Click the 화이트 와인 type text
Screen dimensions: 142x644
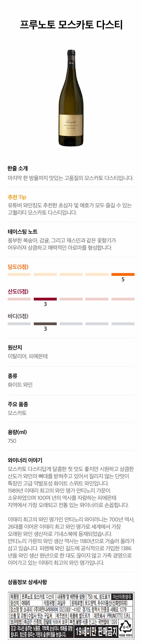tap(20, 385)
